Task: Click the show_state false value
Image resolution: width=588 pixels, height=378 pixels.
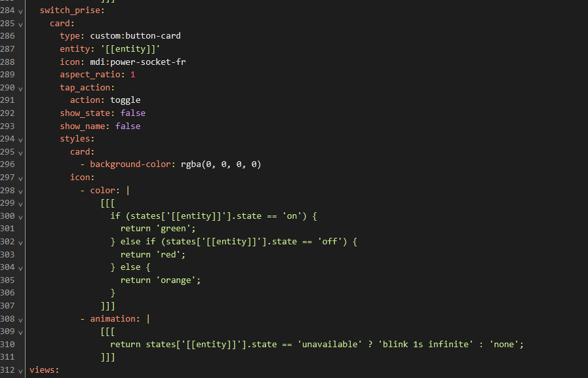Action: [133, 113]
